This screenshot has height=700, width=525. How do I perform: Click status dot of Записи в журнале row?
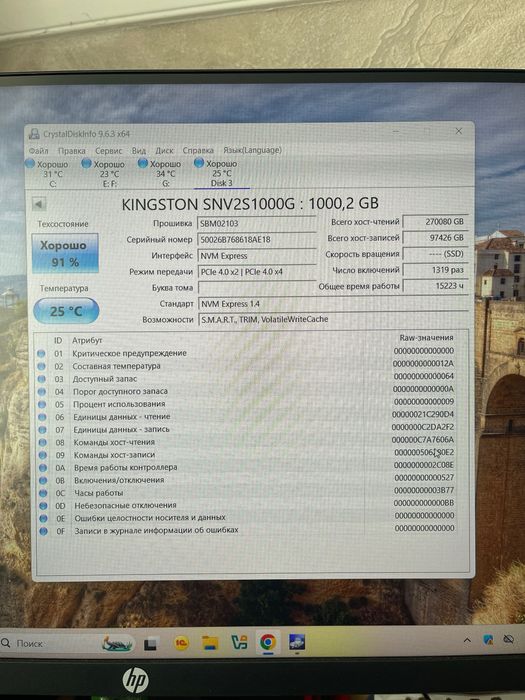(43, 531)
